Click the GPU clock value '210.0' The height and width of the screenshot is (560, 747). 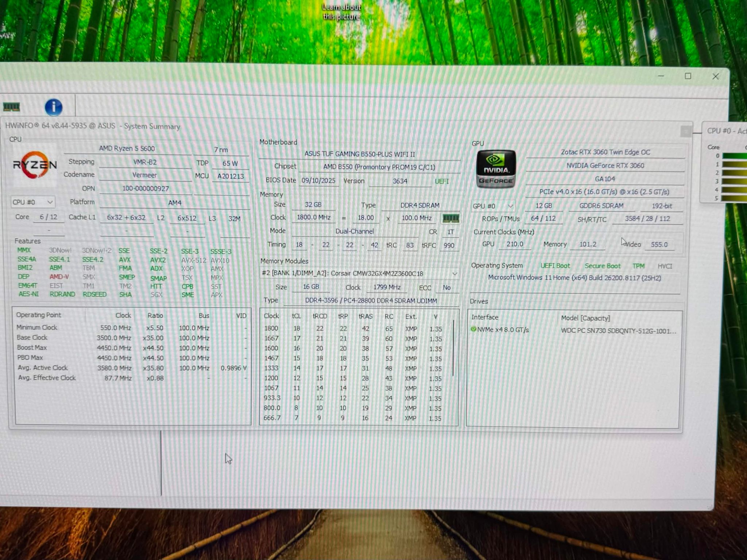coord(515,244)
